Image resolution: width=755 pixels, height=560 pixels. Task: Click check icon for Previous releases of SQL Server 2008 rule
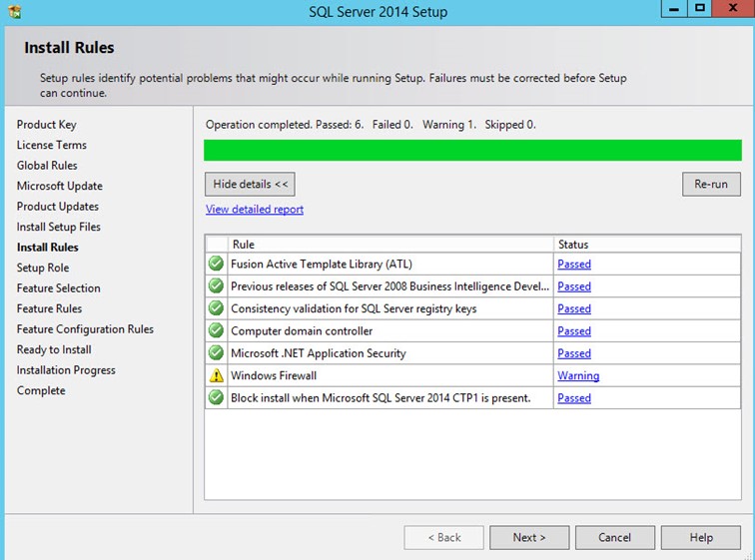[x=216, y=286]
